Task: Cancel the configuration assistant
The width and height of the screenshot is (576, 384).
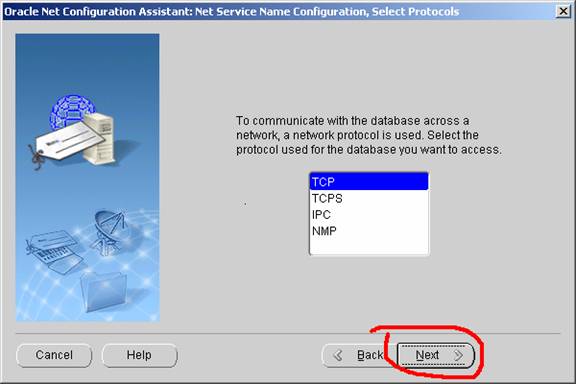Action: (x=54, y=355)
